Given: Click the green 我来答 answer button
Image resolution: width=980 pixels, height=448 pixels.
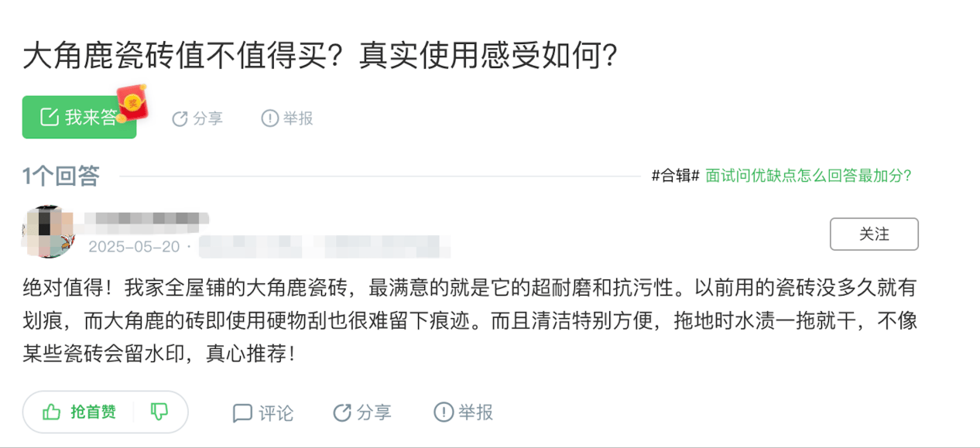Looking at the screenshot, I should point(79,118).
